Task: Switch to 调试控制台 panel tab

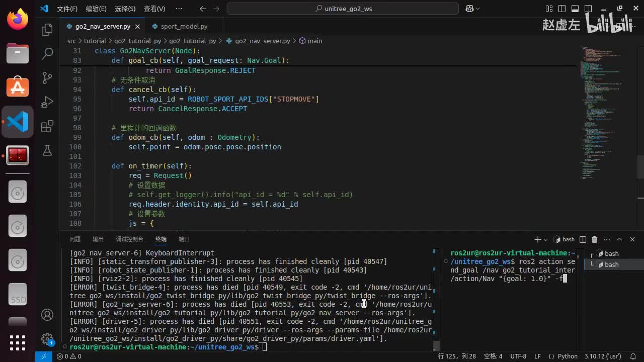Action: 129,239
